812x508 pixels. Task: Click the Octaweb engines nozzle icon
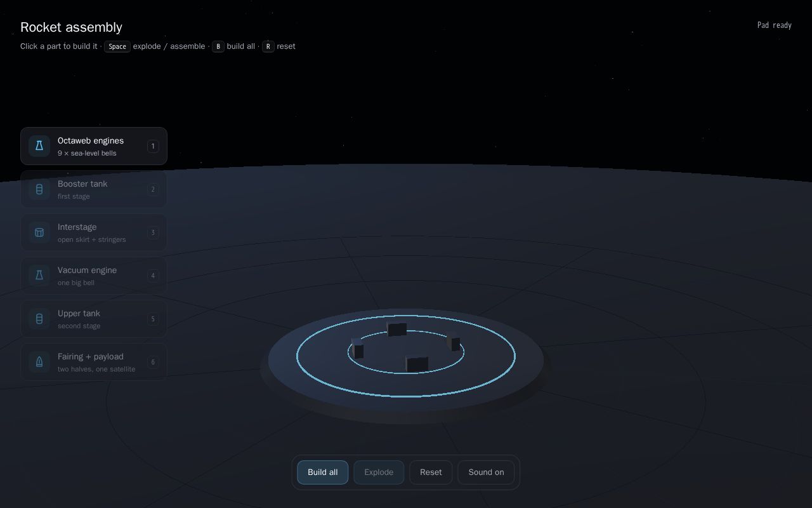(x=39, y=146)
